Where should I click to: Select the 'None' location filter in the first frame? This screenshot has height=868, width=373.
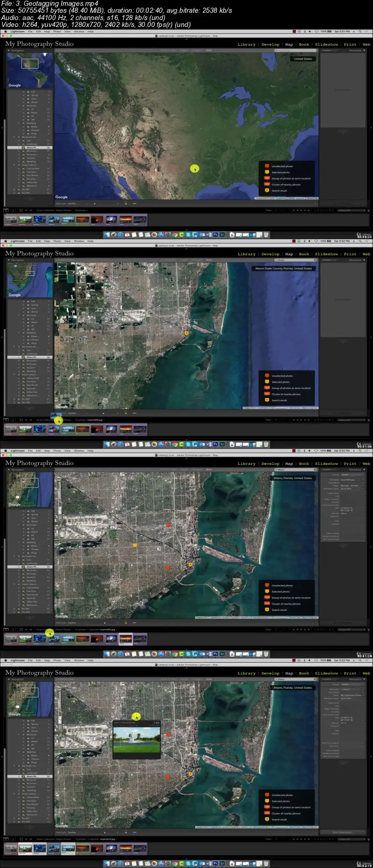pos(209,50)
